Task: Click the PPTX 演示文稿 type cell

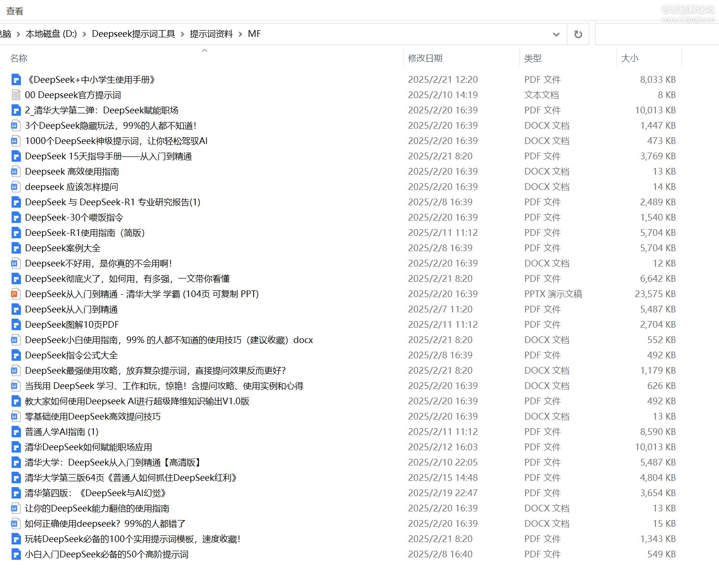Action: pyautogui.click(x=553, y=294)
